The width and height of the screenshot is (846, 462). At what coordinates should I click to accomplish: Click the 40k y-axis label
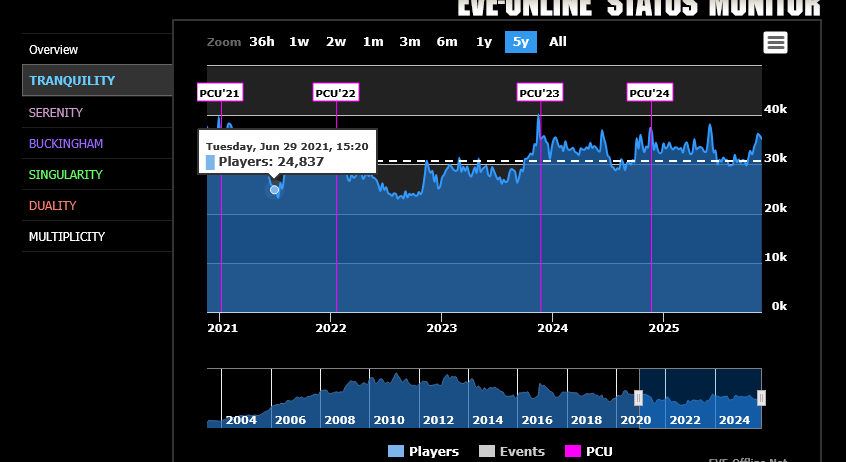pos(775,109)
